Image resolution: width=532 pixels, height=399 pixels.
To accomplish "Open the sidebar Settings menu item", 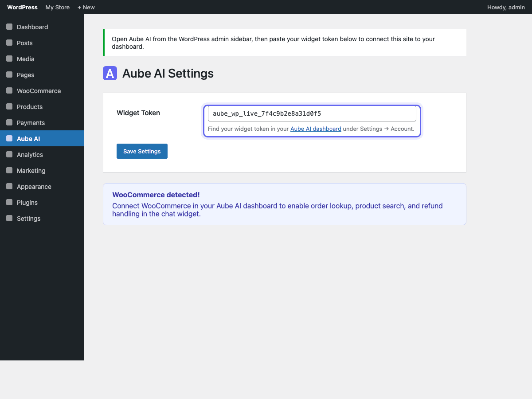I will point(42,219).
